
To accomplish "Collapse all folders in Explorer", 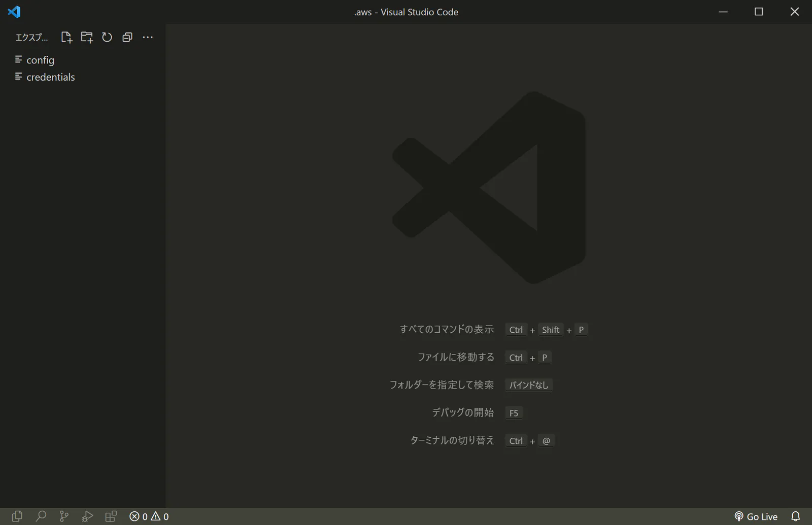I will click(127, 37).
